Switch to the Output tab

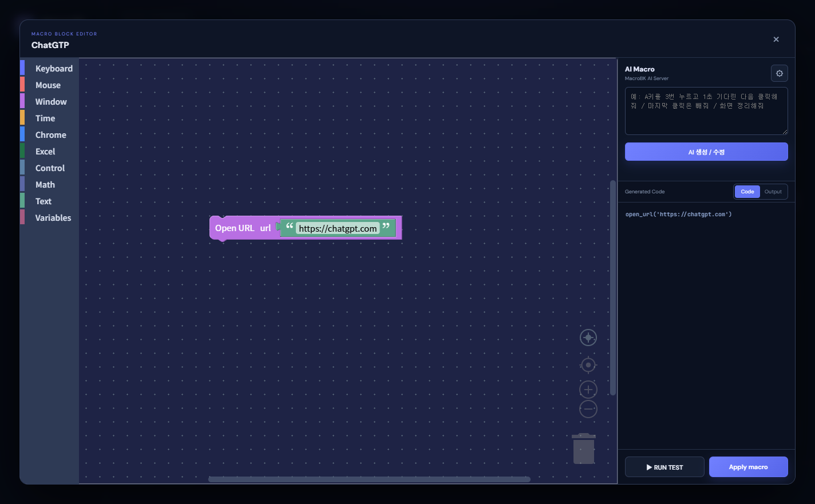point(773,192)
